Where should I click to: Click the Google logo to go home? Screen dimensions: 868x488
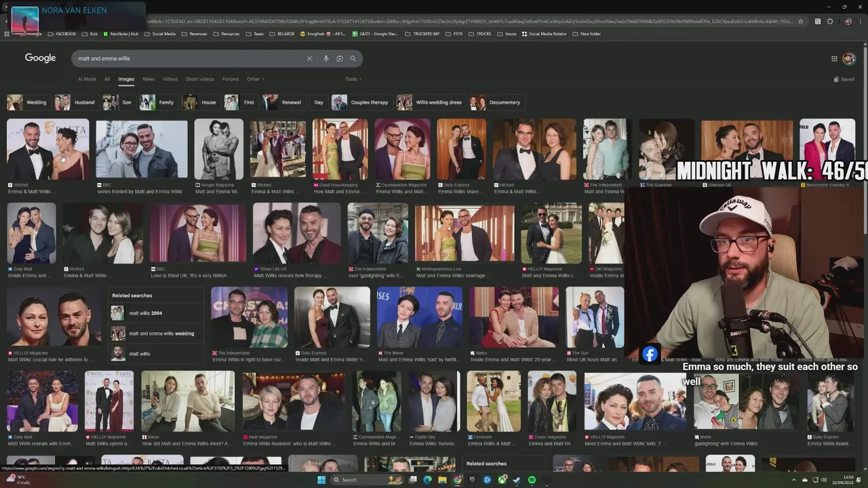click(x=40, y=58)
